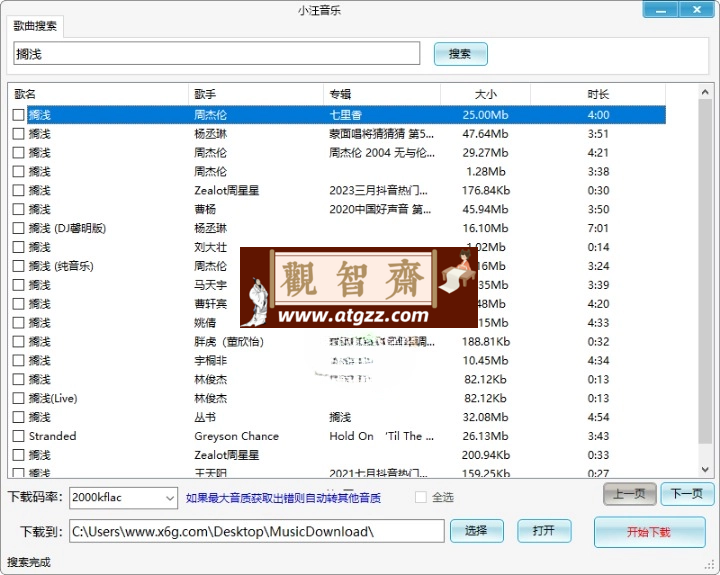Click the 7:01 duration cell
The height and width of the screenshot is (575, 720).
(598, 228)
